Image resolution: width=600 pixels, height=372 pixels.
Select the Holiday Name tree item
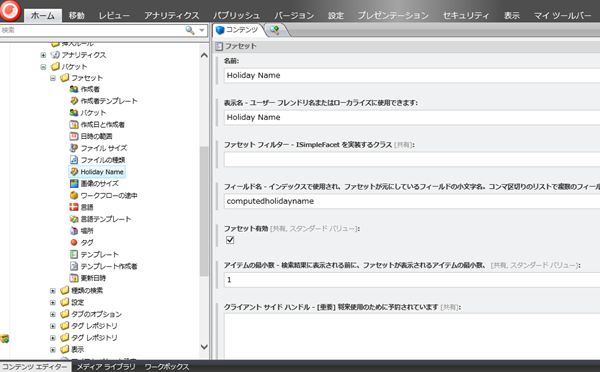[97, 172]
